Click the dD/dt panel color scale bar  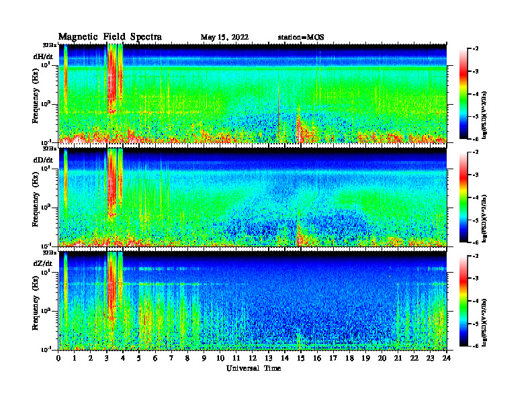coord(463,197)
